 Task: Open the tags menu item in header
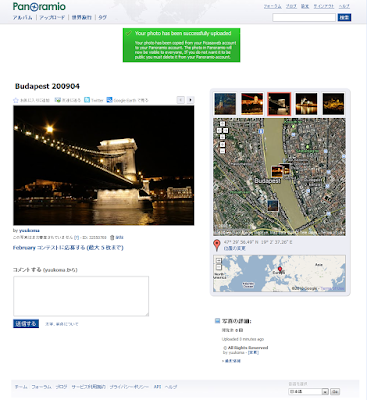pyautogui.click(x=102, y=17)
